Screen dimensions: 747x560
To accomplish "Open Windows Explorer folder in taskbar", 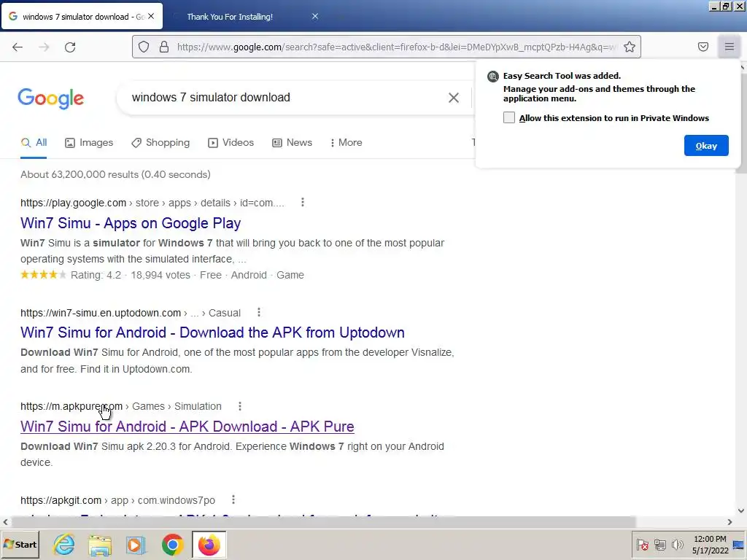I will click(100, 544).
